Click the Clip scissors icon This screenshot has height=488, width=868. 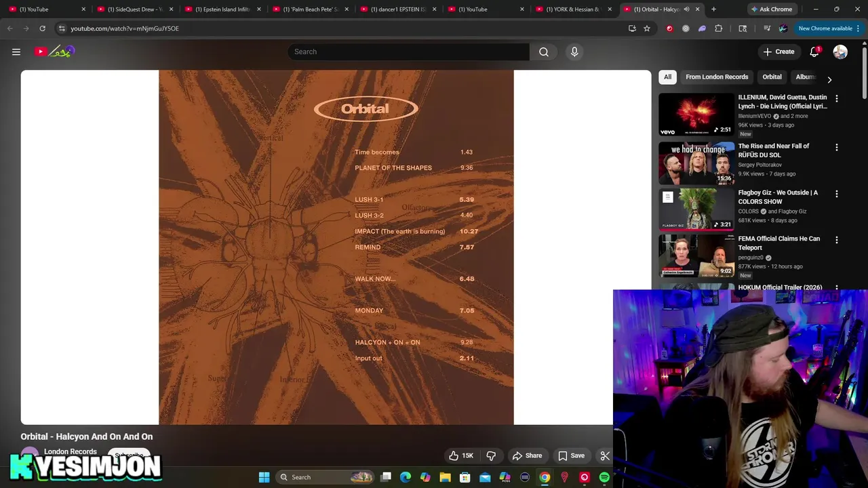[605, 455]
